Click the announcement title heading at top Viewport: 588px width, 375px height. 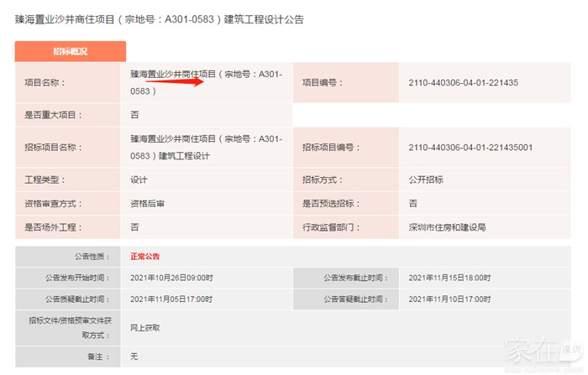click(x=160, y=18)
